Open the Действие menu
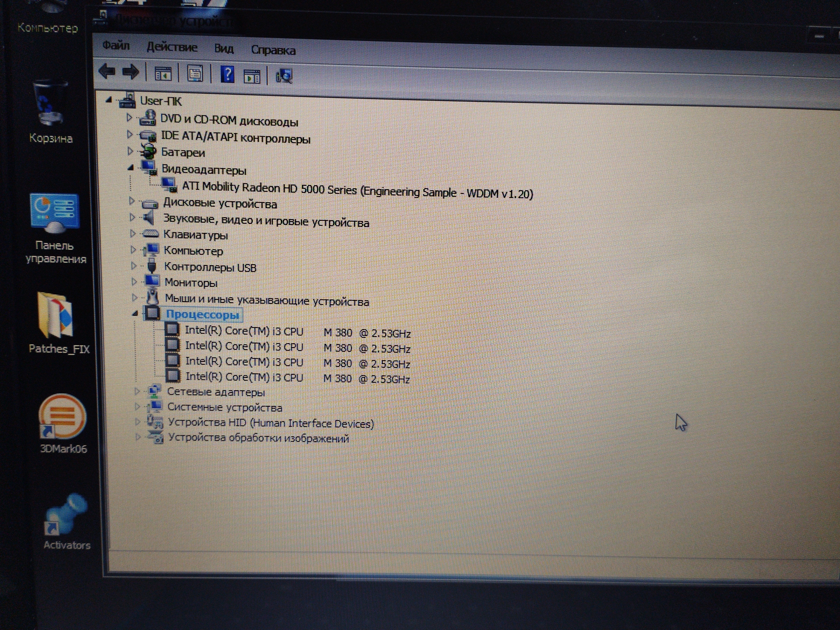The height and width of the screenshot is (630, 840). click(172, 47)
